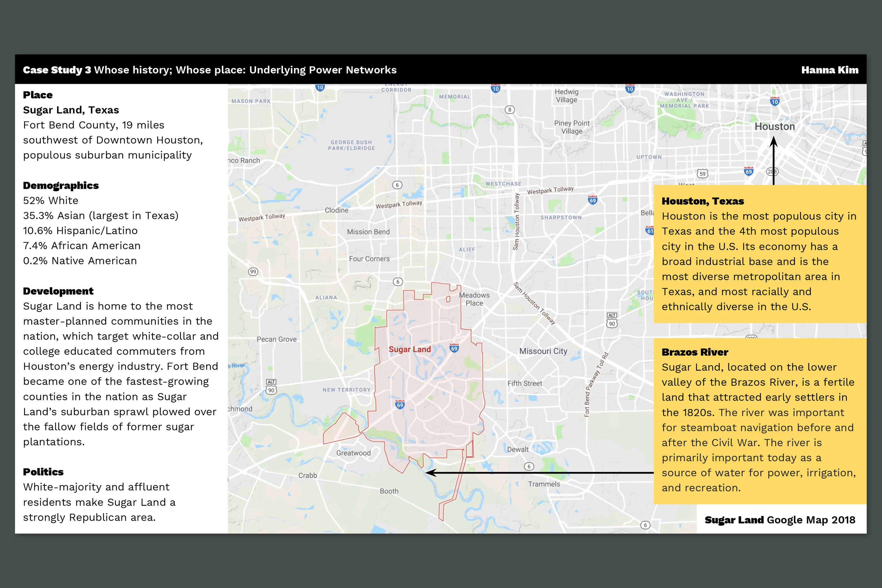Select the red Sugar Land map label
Screen dimensions: 882x588
pyautogui.click(x=410, y=350)
